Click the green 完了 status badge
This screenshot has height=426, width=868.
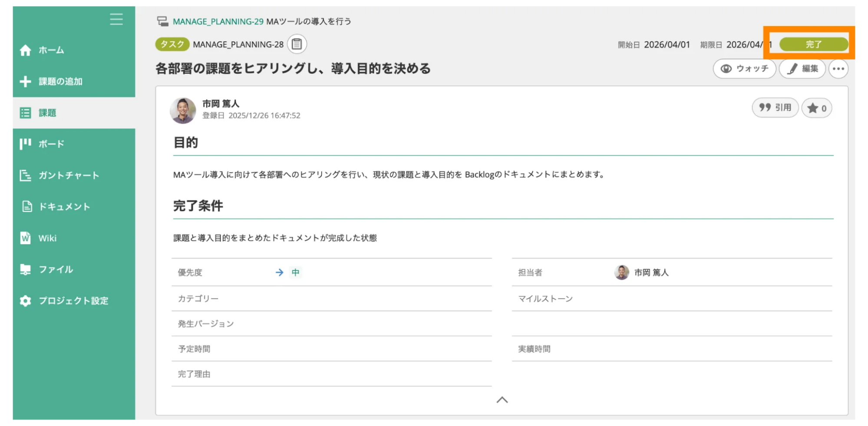[814, 44]
